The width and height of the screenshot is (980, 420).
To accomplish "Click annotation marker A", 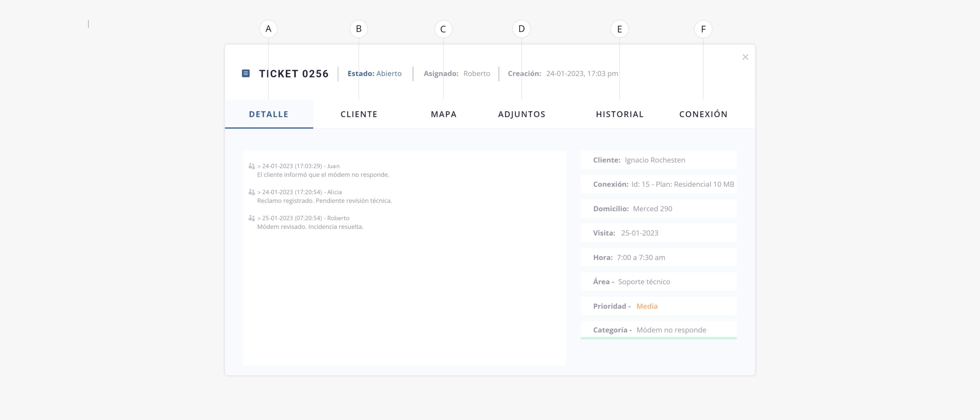I will point(268,29).
